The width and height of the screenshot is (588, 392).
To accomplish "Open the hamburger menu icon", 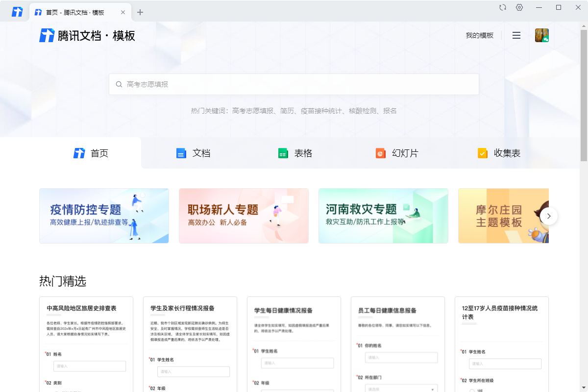I will pos(516,35).
